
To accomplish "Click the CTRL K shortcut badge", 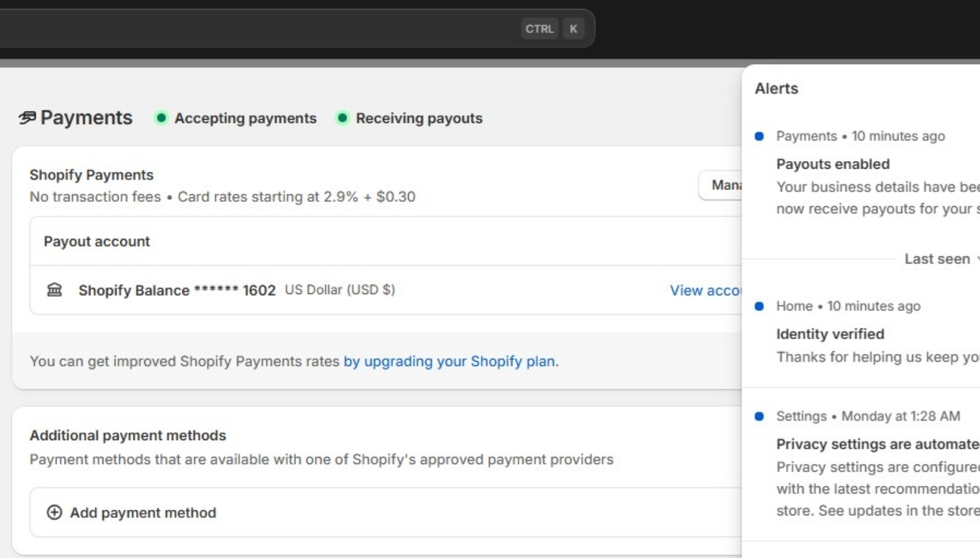I will pyautogui.click(x=553, y=28).
